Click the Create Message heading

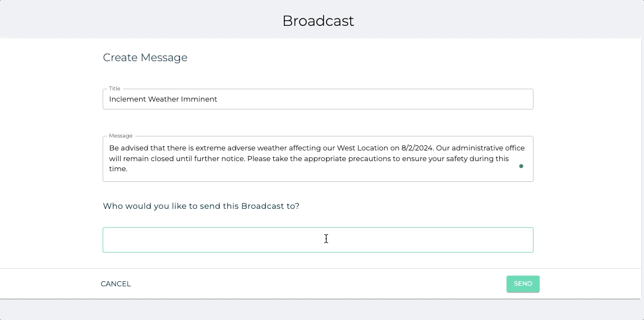145,58
